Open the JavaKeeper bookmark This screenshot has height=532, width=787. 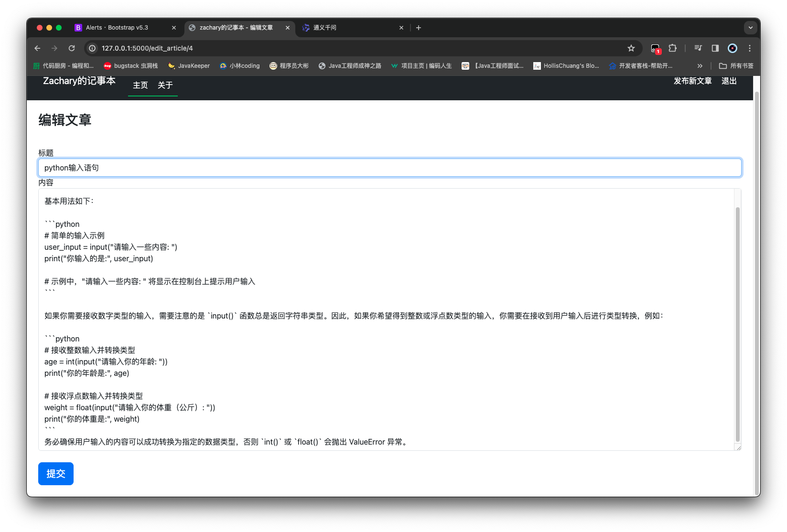click(189, 66)
